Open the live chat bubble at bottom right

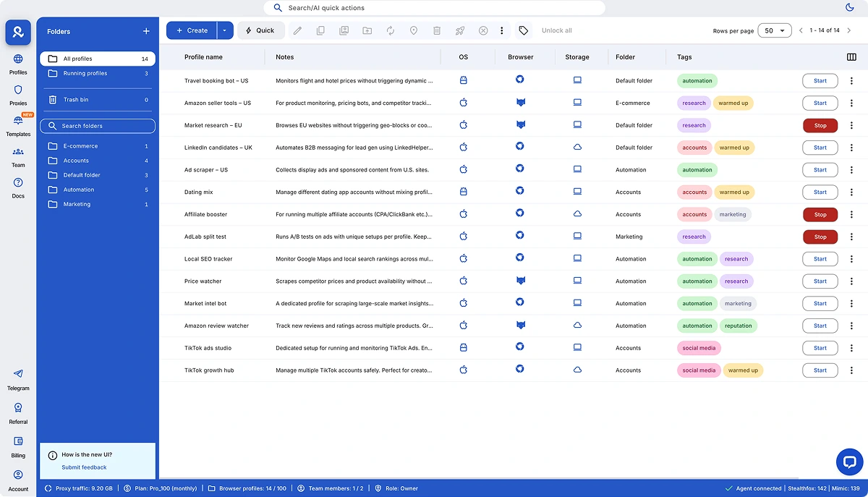(x=849, y=462)
